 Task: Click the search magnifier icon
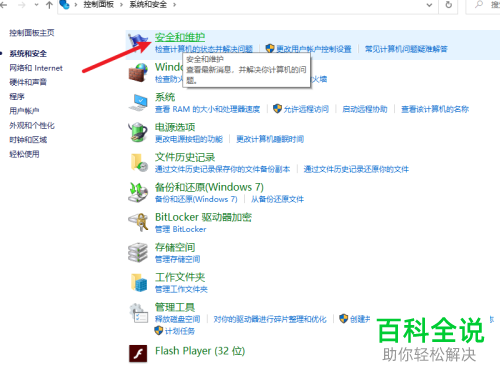(479, 5)
